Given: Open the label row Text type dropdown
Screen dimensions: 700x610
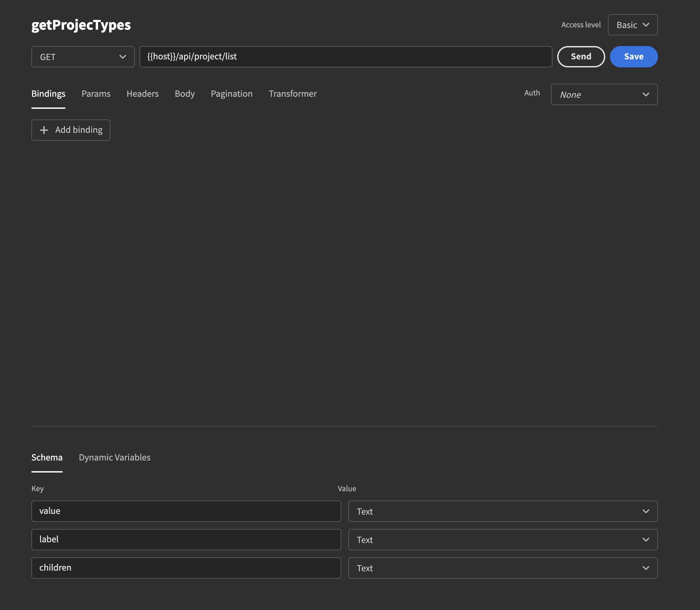Looking at the screenshot, I should 503,540.
